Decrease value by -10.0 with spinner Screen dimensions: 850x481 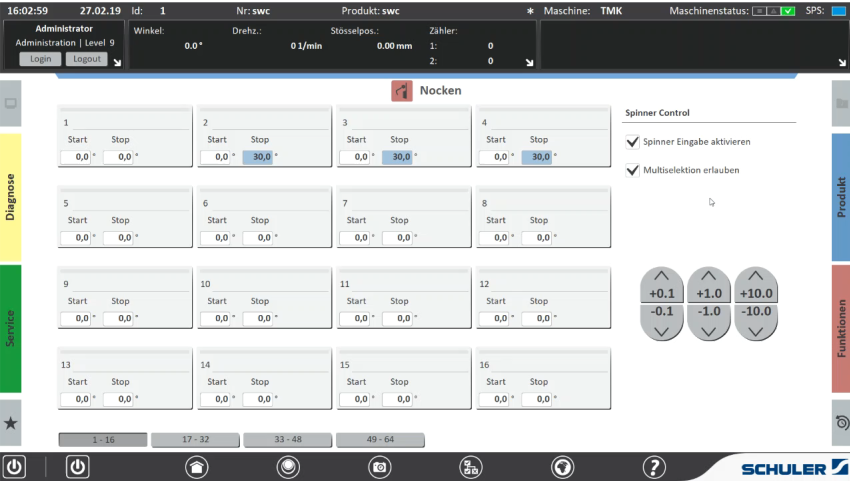point(755,321)
